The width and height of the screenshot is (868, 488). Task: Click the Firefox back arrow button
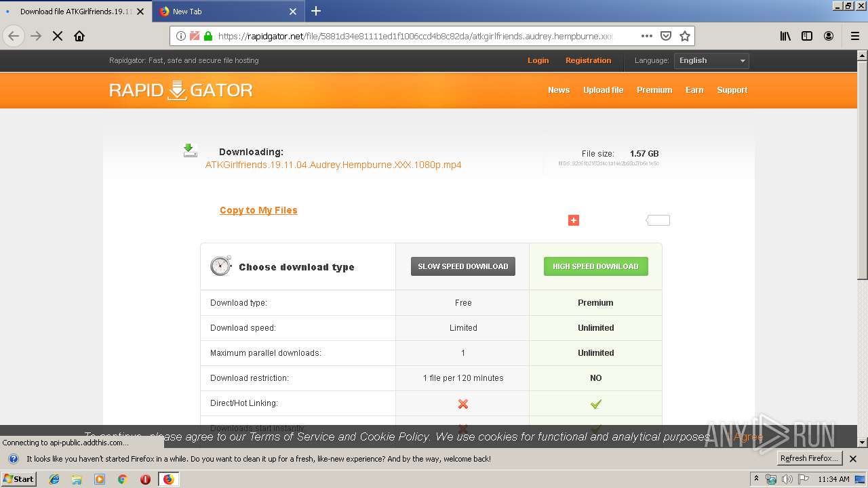(14, 36)
